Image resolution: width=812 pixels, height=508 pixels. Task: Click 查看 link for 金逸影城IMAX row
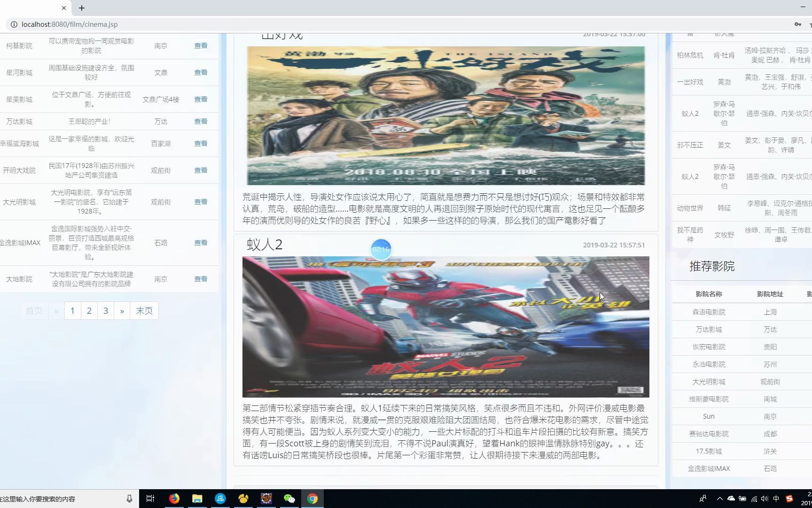(x=201, y=243)
